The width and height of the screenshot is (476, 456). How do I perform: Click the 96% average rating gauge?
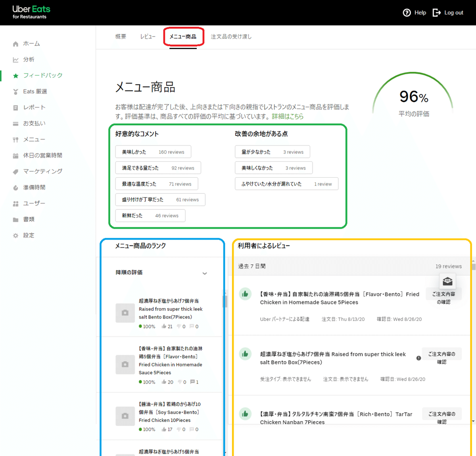[x=413, y=95]
